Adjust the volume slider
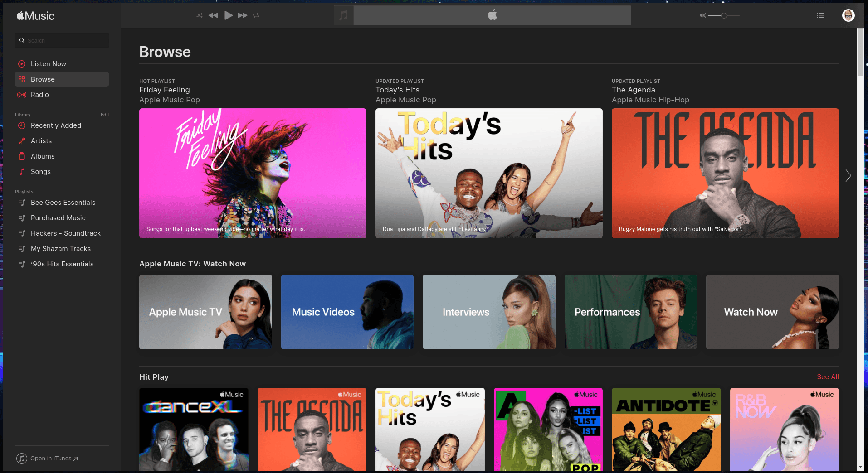The image size is (868, 473). point(723,15)
